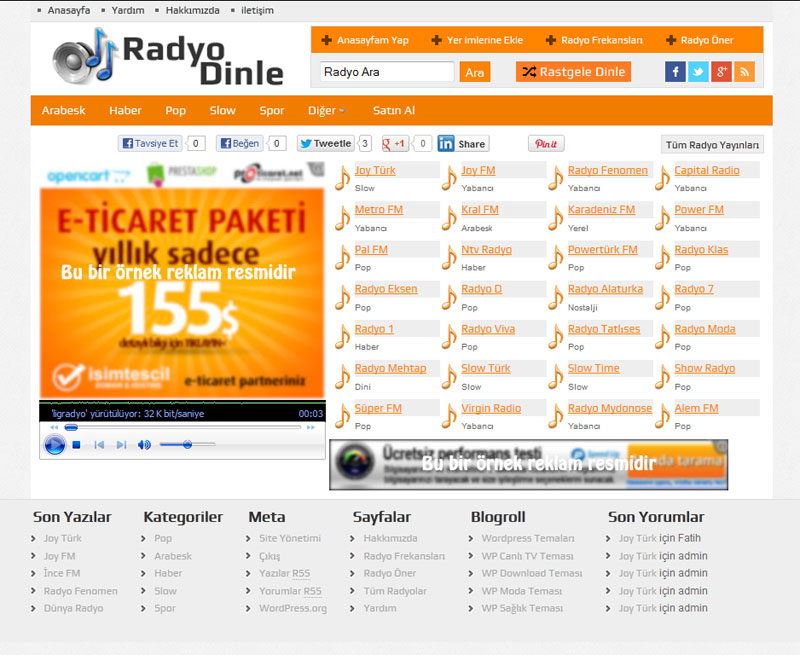Viewport: 800px width, 655px height.
Task: Click the Rastgele Dinle shuffle button
Action: tap(573, 72)
